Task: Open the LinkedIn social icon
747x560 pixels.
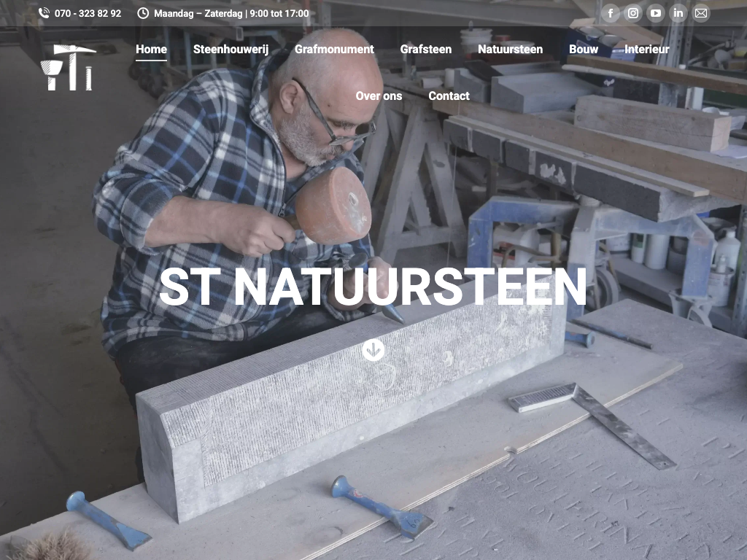Action: (x=678, y=13)
